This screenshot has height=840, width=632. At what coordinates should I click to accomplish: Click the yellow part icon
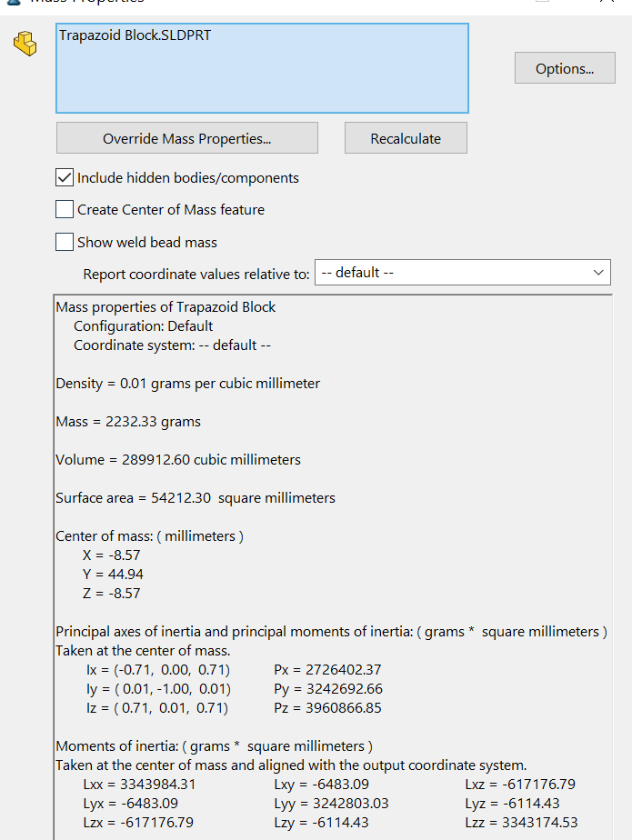pos(25,43)
